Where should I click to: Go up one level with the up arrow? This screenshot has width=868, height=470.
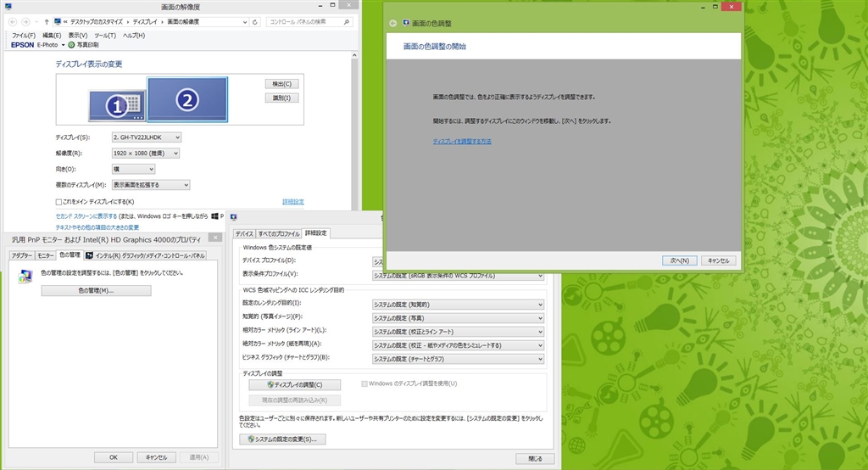tap(47, 22)
